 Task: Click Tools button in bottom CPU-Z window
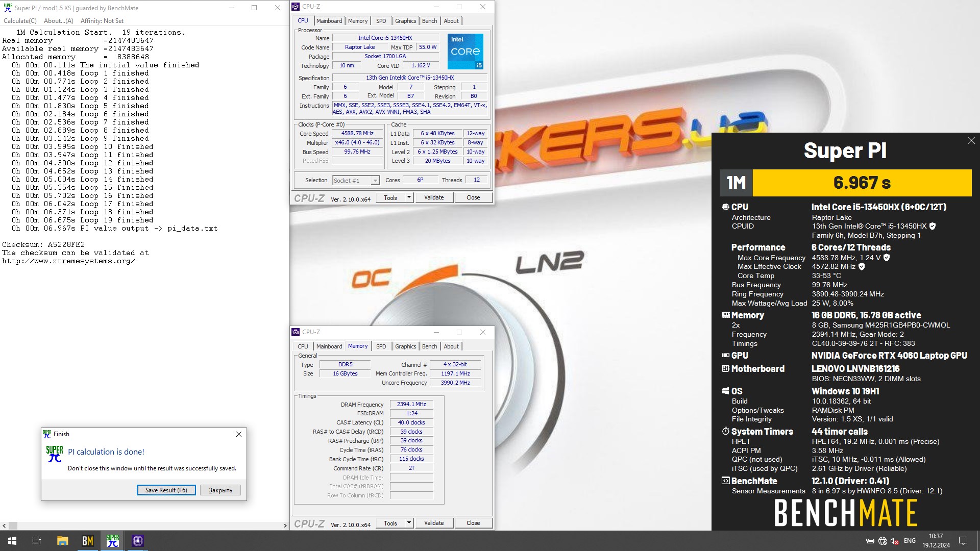tap(390, 523)
